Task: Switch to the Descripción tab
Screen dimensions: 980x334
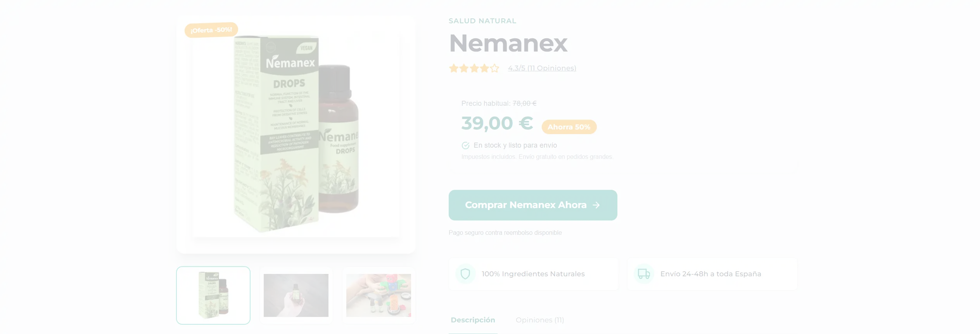Action: pos(473,320)
